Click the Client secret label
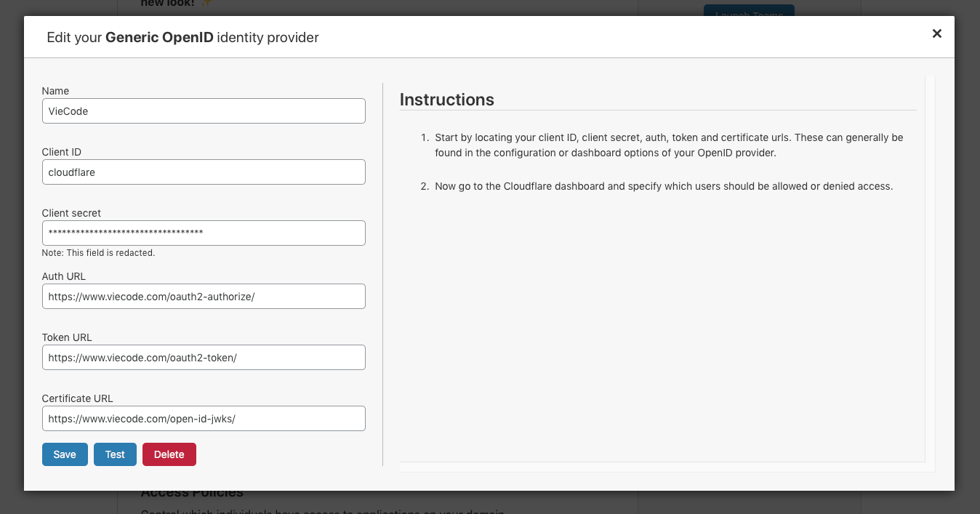The width and height of the screenshot is (980, 514). (71, 213)
